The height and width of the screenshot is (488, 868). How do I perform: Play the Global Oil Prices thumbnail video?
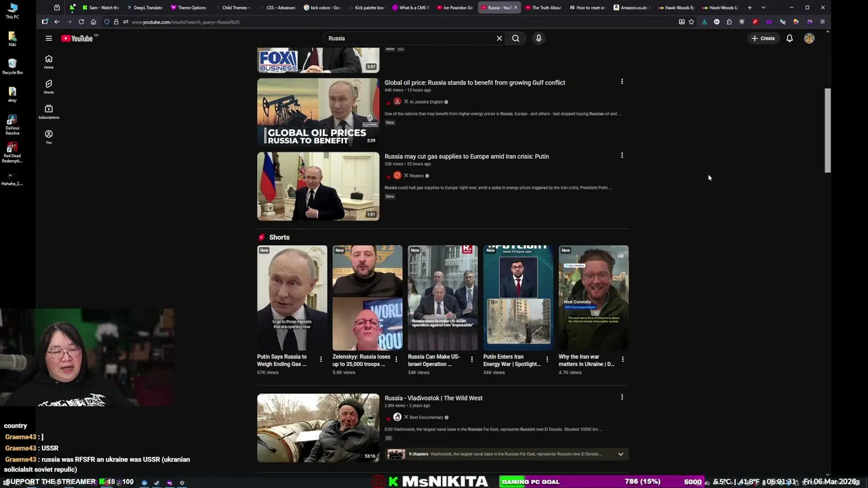pyautogui.click(x=318, y=112)
